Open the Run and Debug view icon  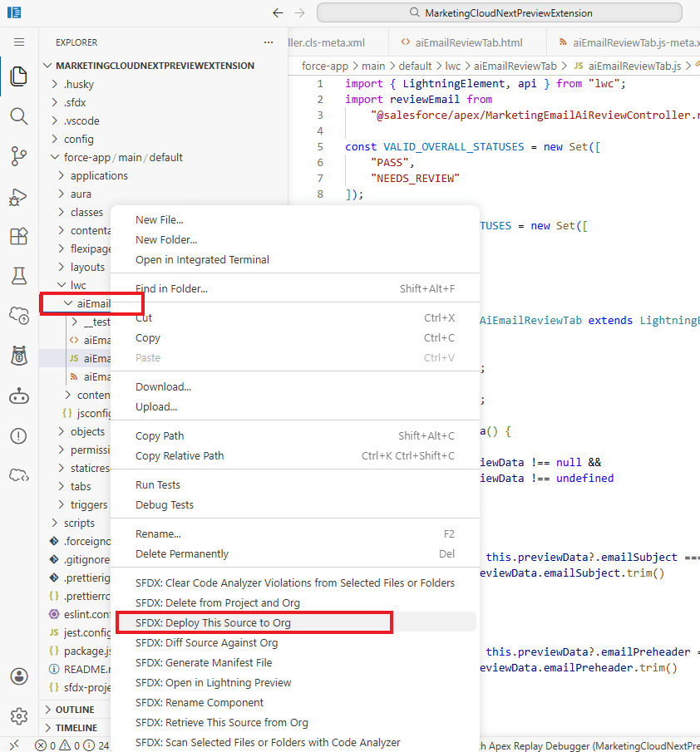tap(19, 197)
